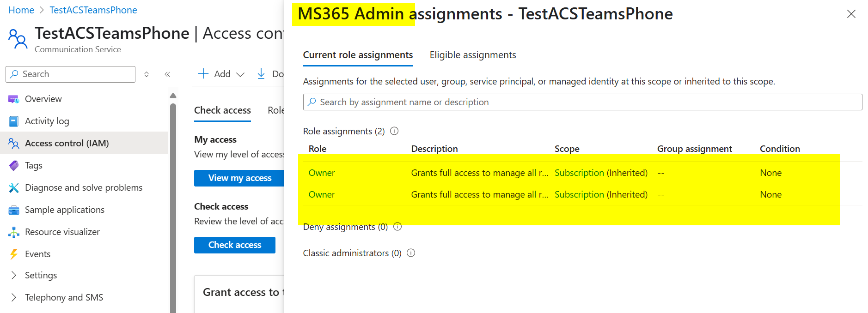The image size is (868, 313).
Task: Click the Download arrow icon
Action: click(261, 73)
